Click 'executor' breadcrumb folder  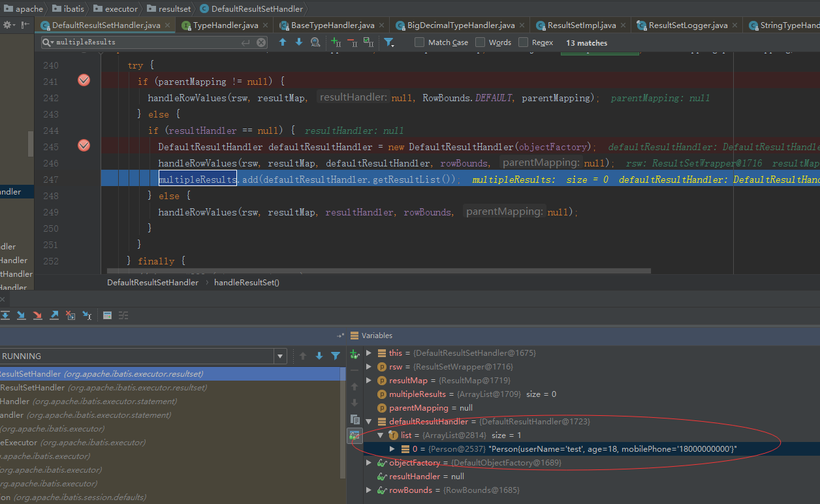click(x=115, y=9)
